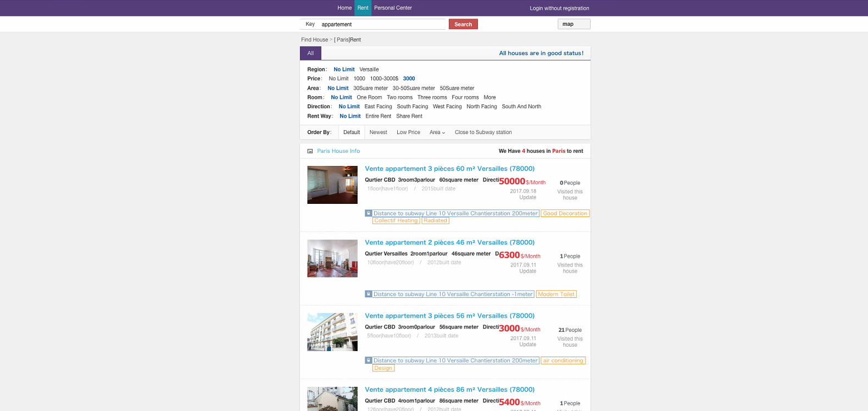Viewport: 868px width, 411px height.
Task: Filter Area by 30-50Suare meter
Action: pos(414,88)
